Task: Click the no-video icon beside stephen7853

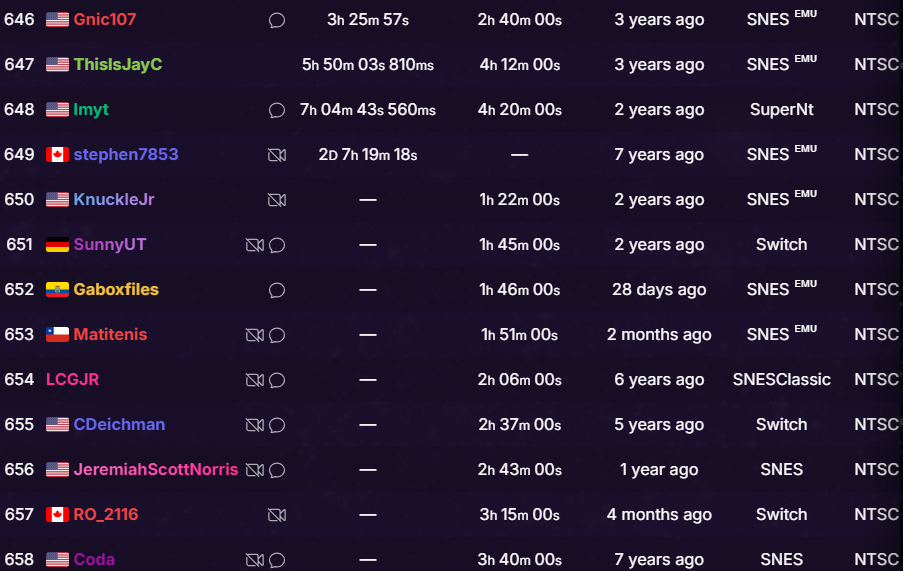Action: 277,155
